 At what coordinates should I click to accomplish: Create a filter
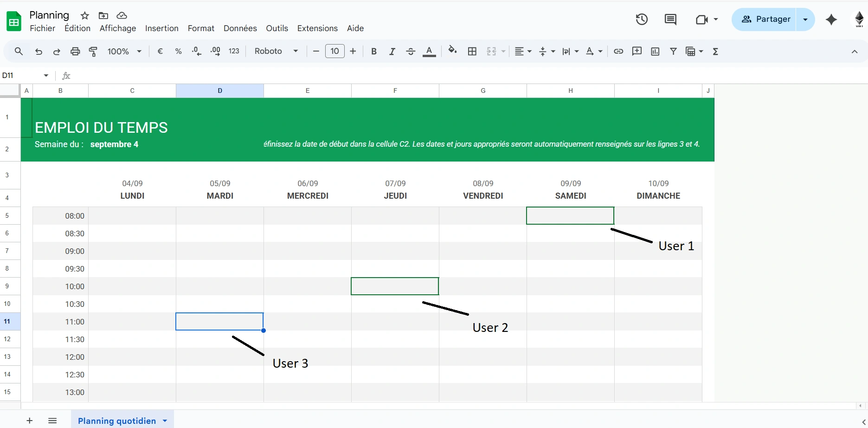tap(673, 51)
